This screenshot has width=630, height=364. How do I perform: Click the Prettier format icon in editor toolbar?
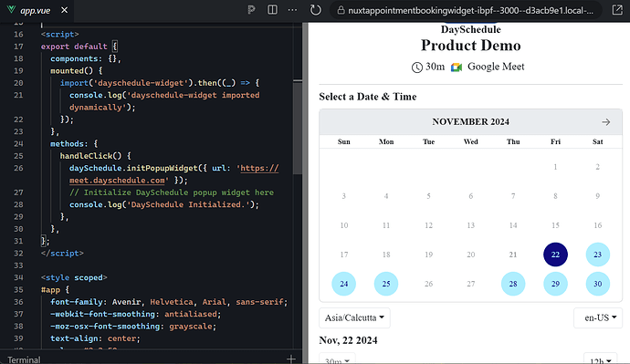click(251, 10)
